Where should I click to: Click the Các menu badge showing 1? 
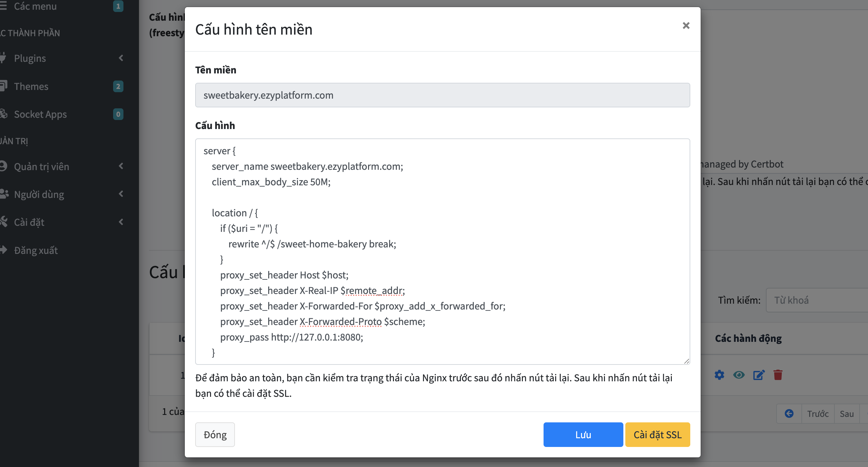(x=118, y=6)
